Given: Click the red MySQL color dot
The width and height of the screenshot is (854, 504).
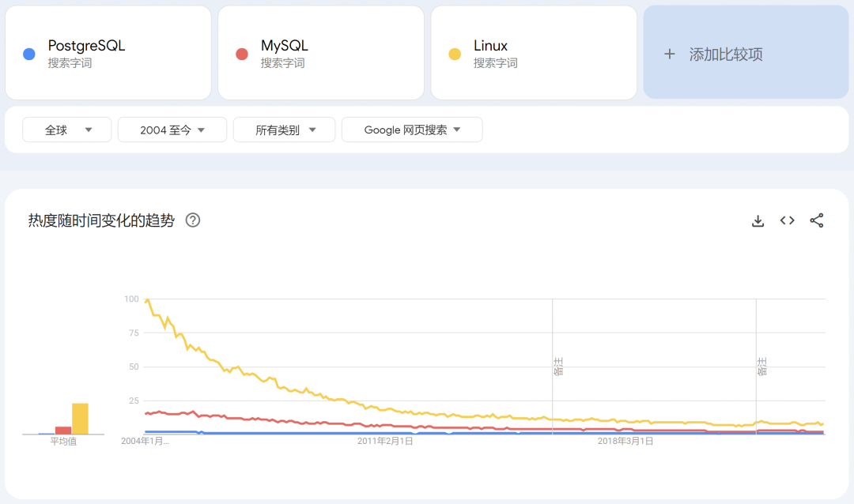Looking at the screenshot, I should pyautogui.click(x=242, y=54).
